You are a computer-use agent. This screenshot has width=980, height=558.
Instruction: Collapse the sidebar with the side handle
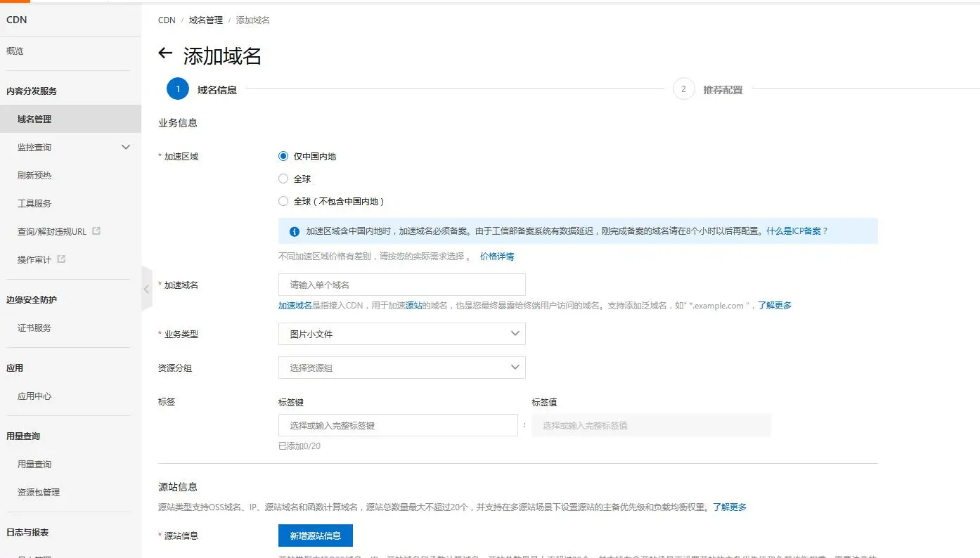146,288
